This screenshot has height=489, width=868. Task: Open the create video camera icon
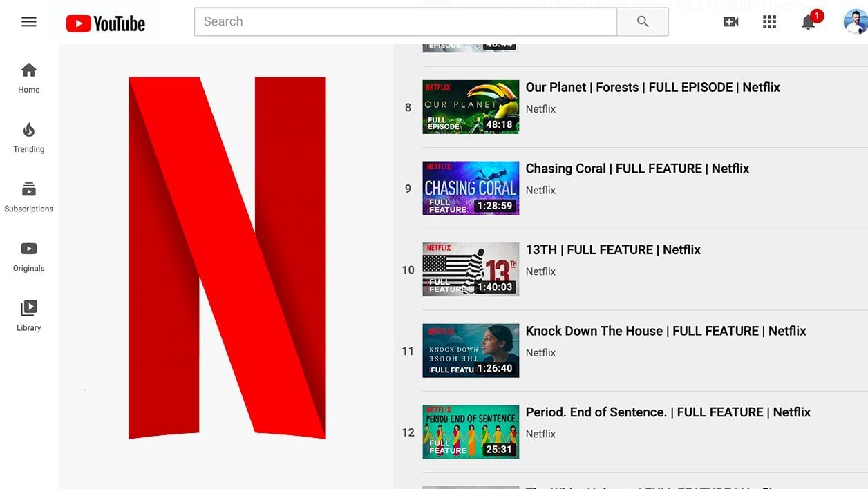(x=730, y=22)
